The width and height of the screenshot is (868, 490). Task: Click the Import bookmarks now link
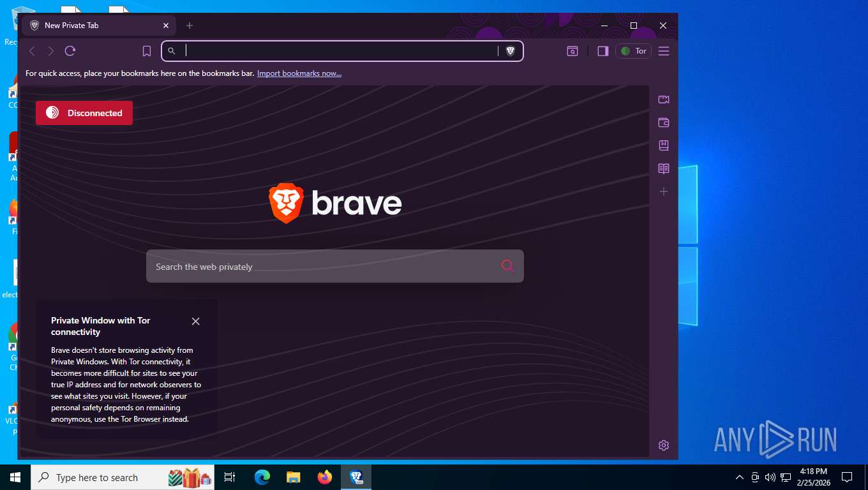299,73
